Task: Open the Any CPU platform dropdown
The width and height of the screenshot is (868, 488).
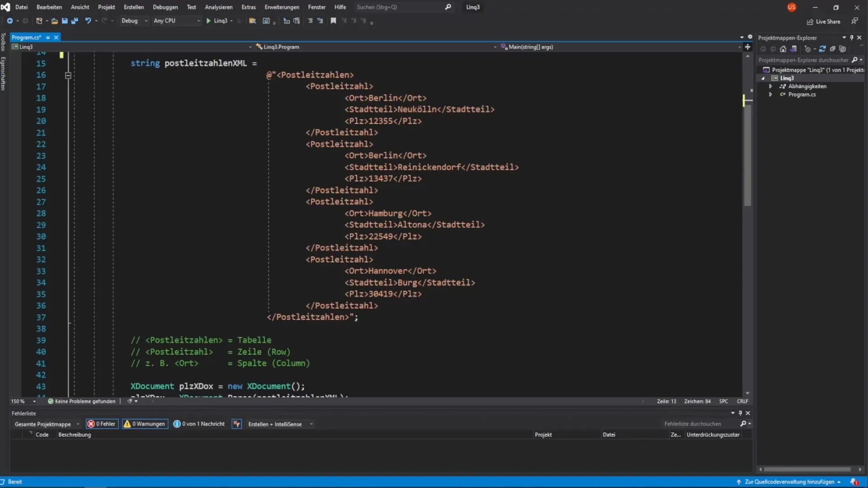Action: point(176,21)
